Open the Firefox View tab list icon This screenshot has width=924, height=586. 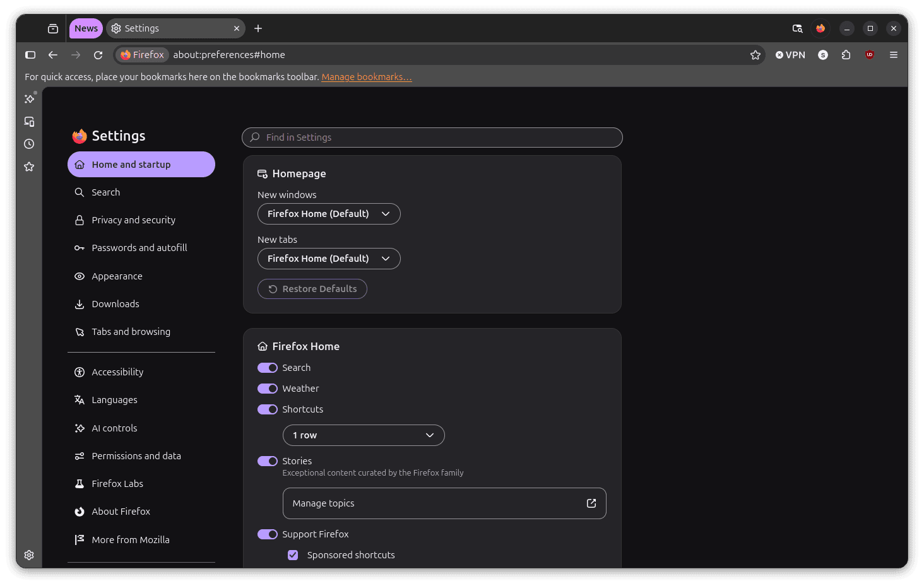[53, 28]
